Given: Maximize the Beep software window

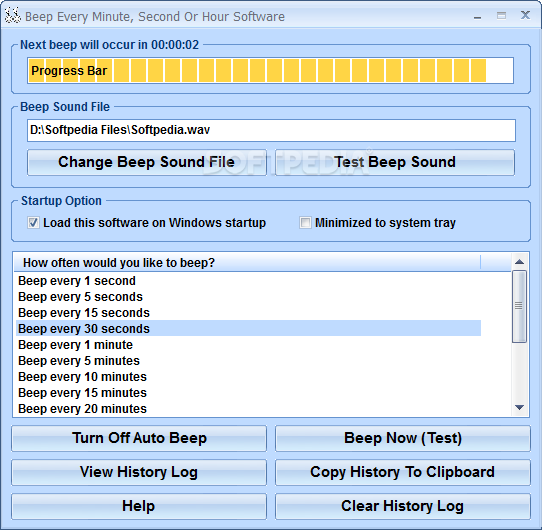Looking at the screenshot, I should coord(501,16).
